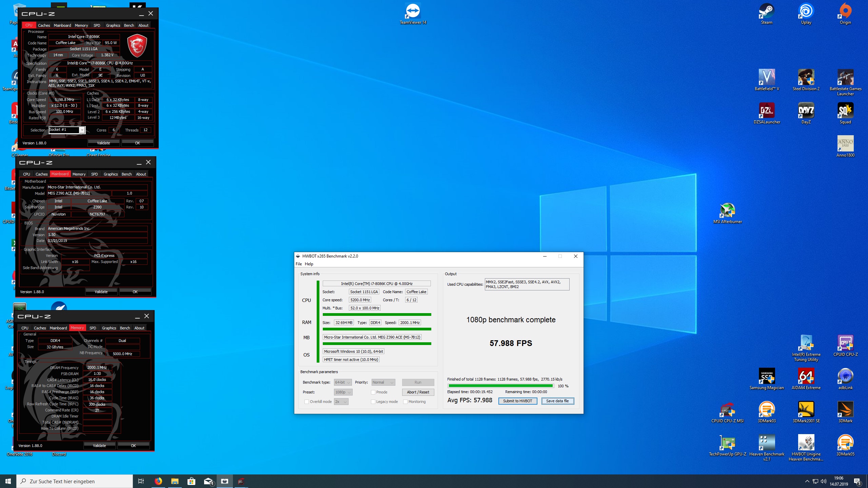
Task: Open Firefox from the taskbar
Action: point(158,481)
